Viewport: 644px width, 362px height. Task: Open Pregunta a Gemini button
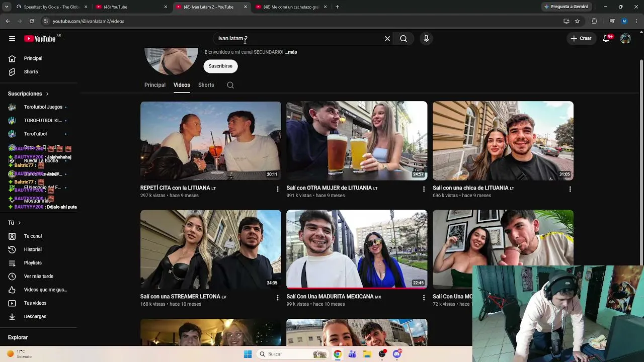coord(566,7)
